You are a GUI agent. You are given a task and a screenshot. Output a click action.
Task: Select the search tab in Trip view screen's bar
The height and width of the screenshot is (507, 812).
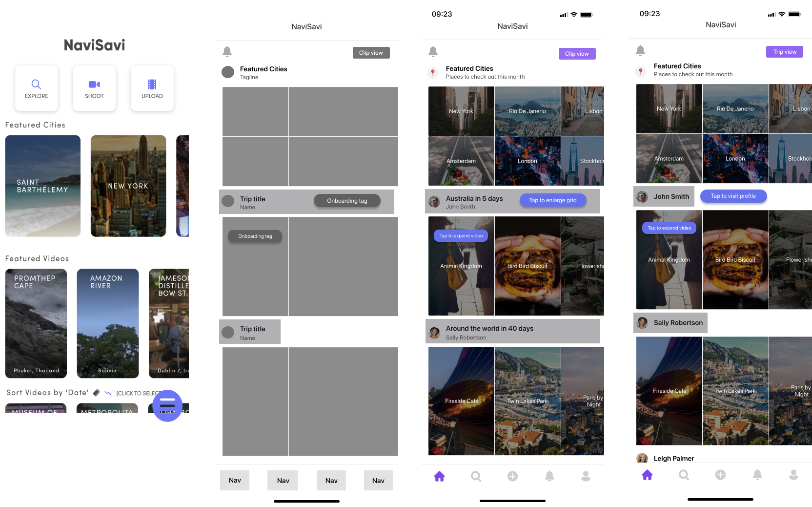pos(684,475)
